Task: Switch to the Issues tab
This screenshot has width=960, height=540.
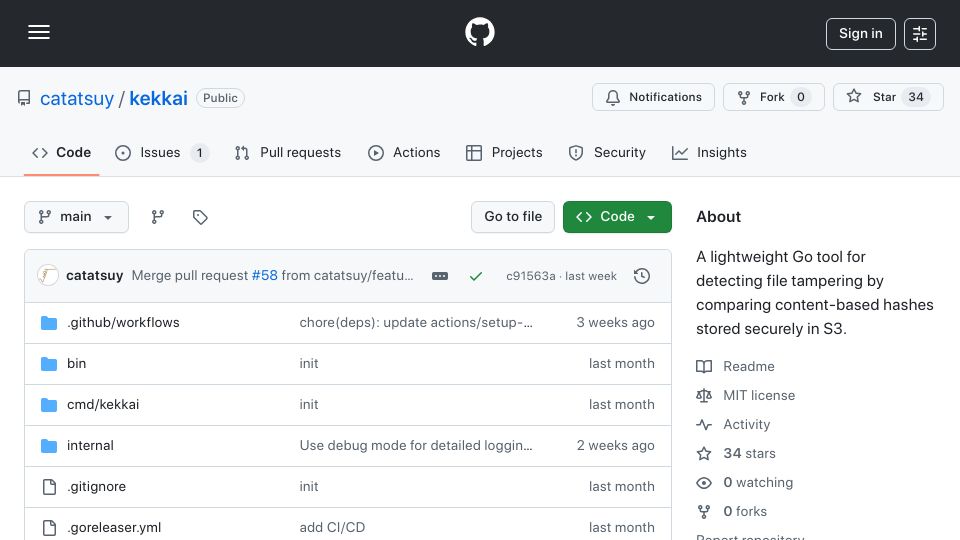Action: (x=162, y=152)
